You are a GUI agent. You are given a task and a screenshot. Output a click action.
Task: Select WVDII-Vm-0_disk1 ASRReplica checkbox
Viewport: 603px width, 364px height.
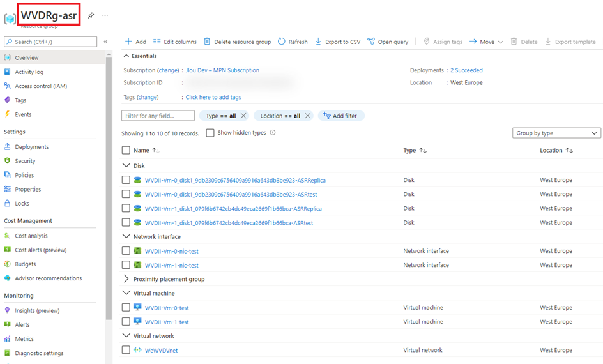pyautogui.click(x=126, y=180)
